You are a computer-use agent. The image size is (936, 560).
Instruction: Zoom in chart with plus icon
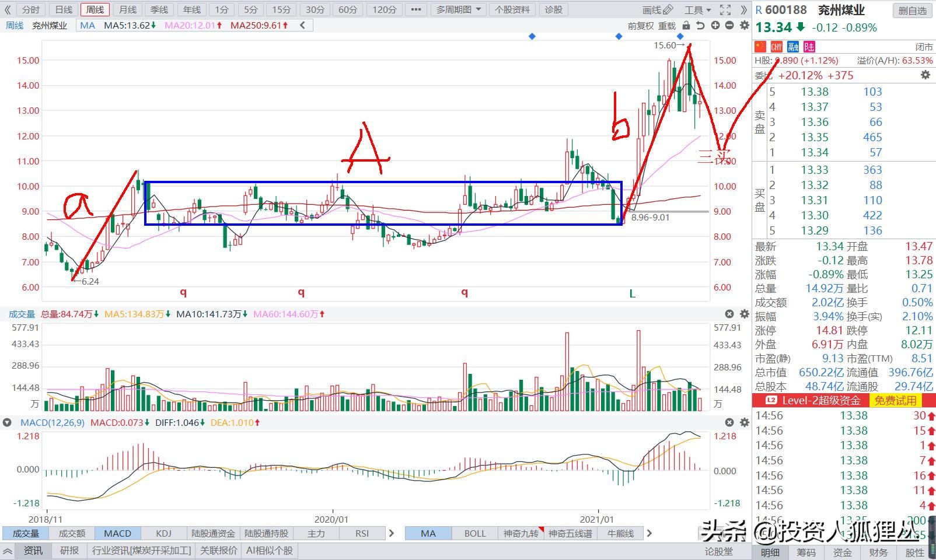click(715, 26)
